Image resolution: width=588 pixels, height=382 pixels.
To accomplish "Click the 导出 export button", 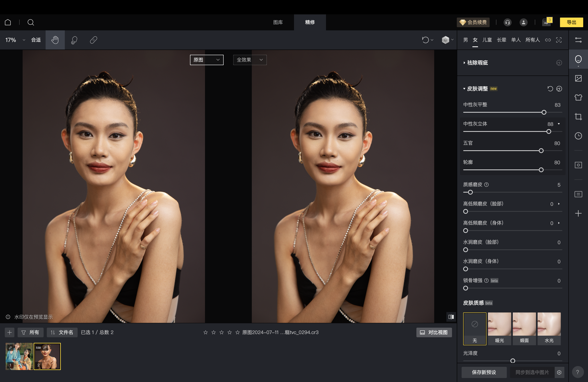I will [x=571, y=22].
